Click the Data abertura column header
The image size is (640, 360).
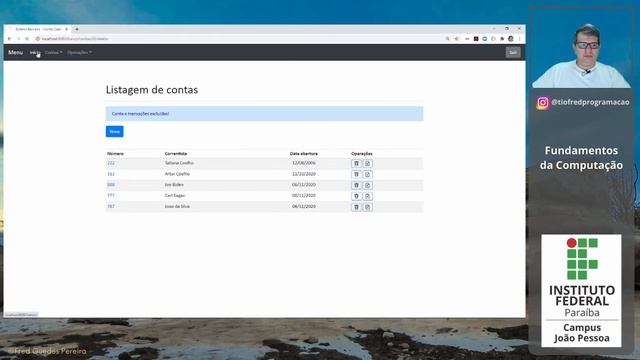pos(304,154)
